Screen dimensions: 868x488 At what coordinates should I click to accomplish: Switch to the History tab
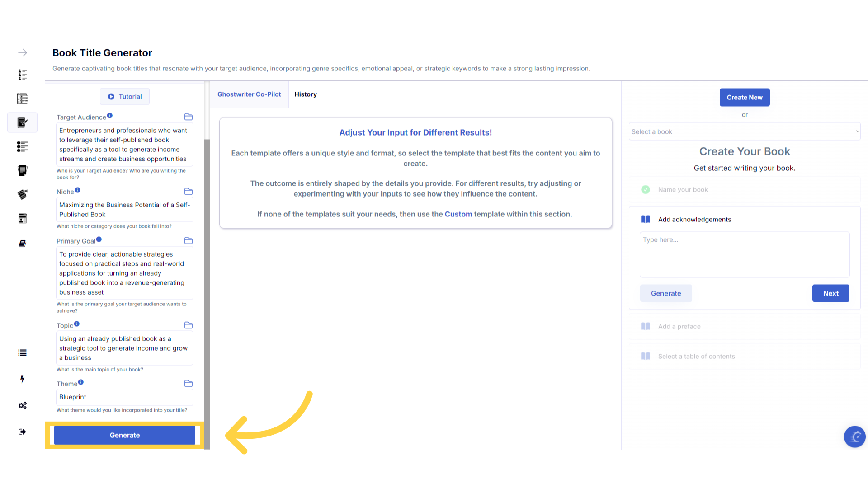306,94
